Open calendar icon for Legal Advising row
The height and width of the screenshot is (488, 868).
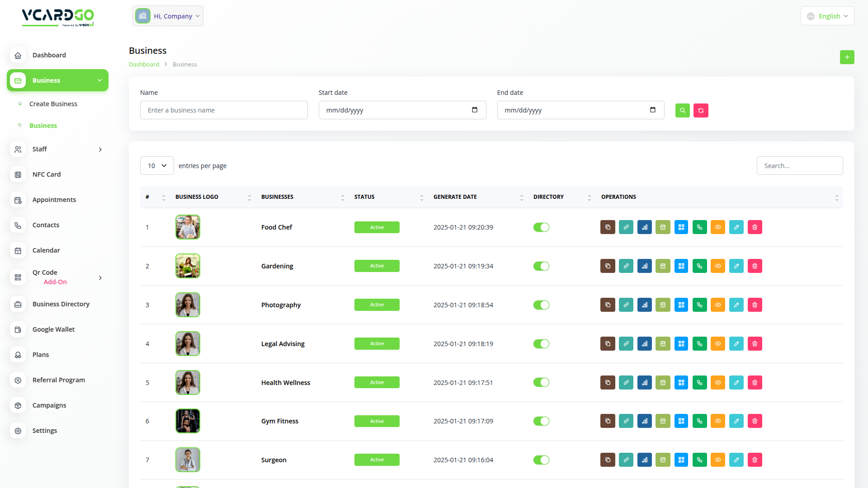(663, 344)
